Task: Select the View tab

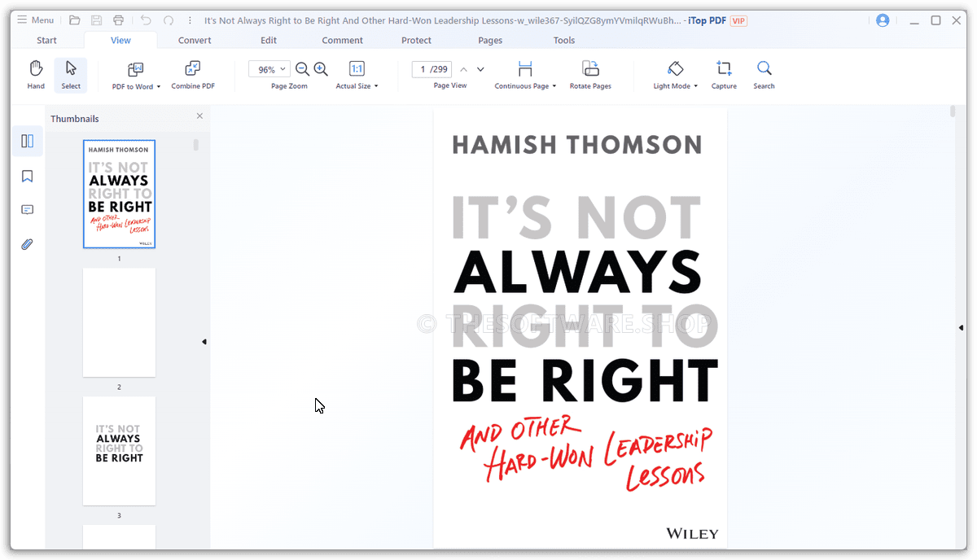Action: click(120, 40)
